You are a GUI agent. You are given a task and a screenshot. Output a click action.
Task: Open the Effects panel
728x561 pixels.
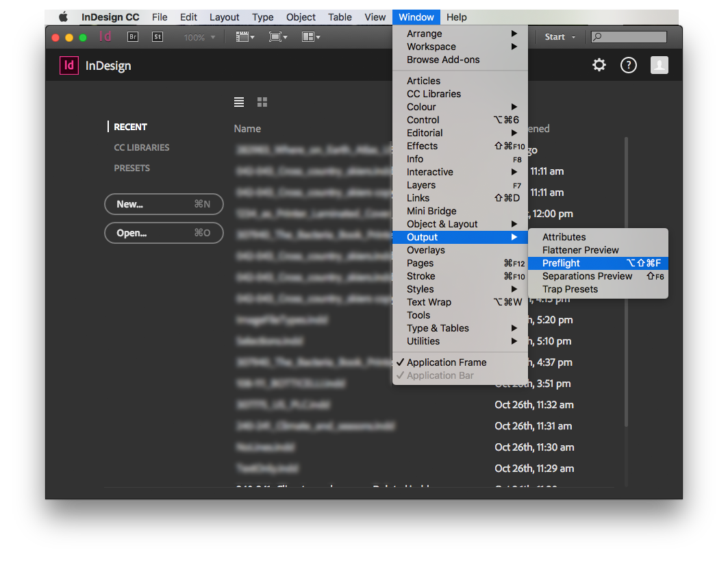pos(460,146)
